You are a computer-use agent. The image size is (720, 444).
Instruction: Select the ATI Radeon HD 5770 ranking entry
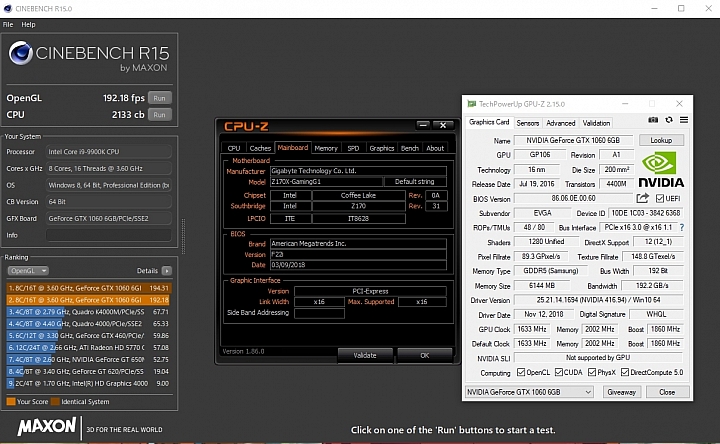(x=89, y=348)
